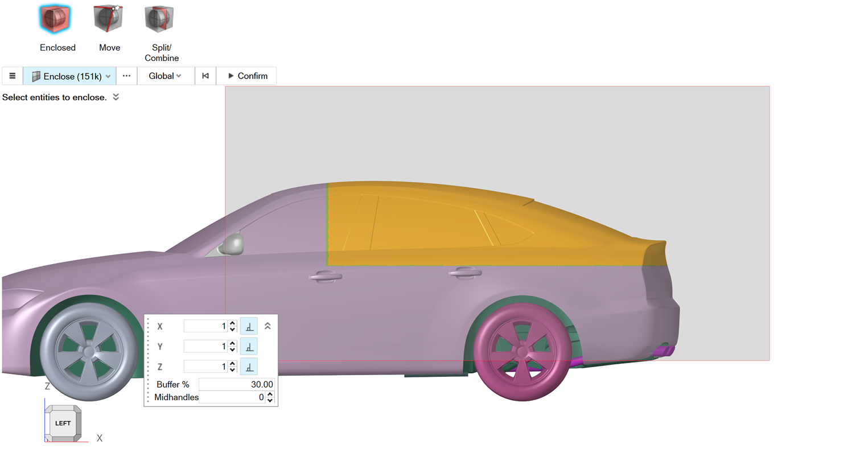
Task: Select the Enclosed morph volume tool
Action: [x=56, y=20]
